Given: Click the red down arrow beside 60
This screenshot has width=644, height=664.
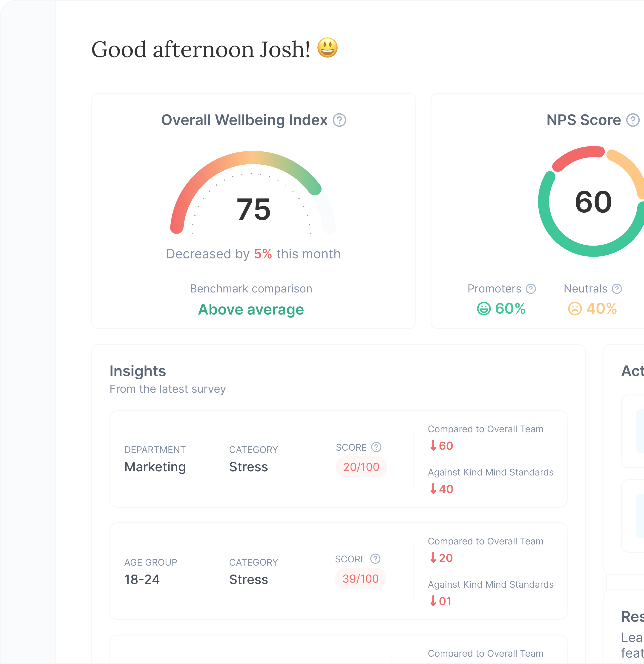Looking at the screenshot, I should click(433, 445).
